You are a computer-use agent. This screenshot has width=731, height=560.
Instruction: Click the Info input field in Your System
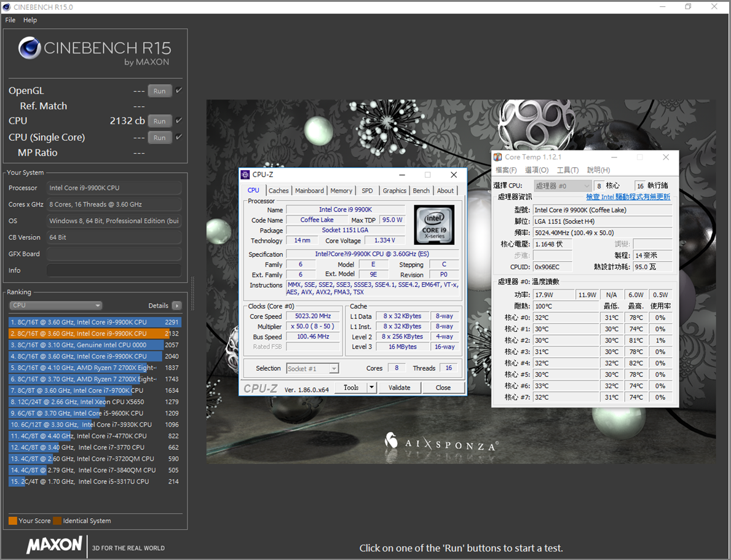pyautogui.click(x=114, y=270)
